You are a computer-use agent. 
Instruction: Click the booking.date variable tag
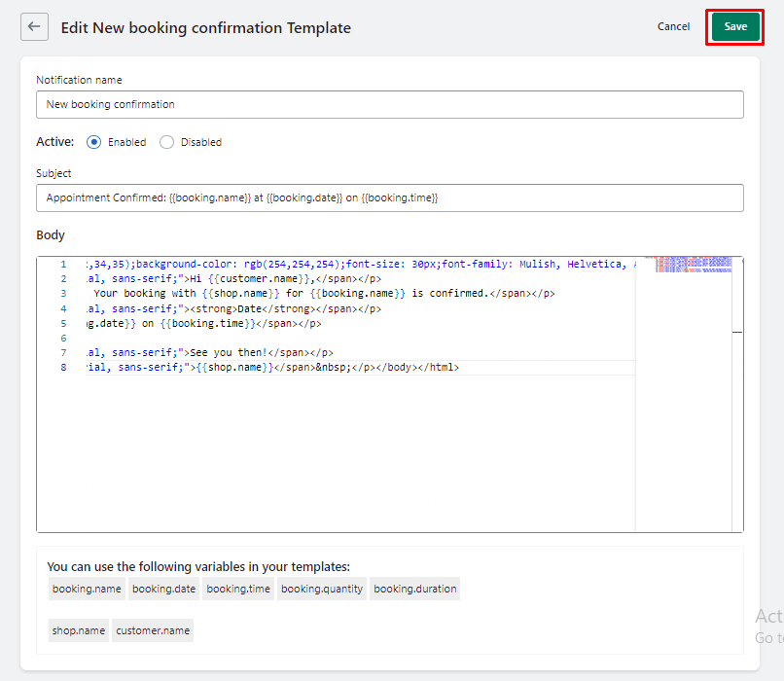pyautogui.click(x=163, y=589)
